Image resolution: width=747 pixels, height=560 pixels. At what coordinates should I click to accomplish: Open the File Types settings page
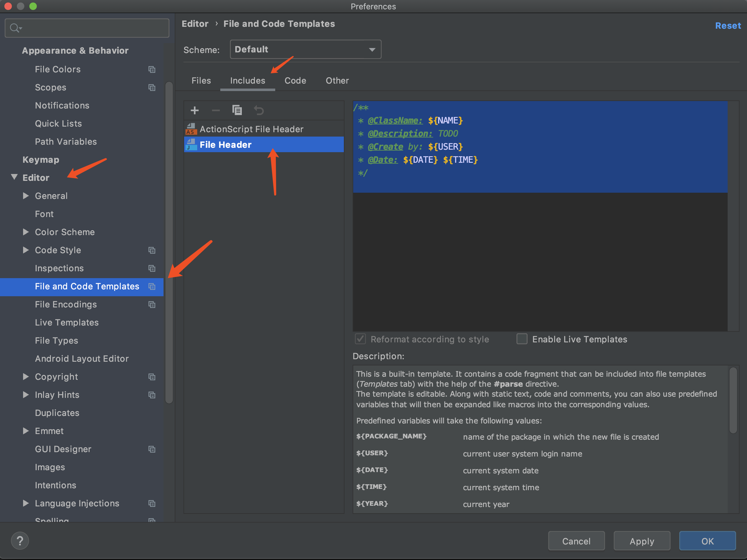tap(56, 340)
